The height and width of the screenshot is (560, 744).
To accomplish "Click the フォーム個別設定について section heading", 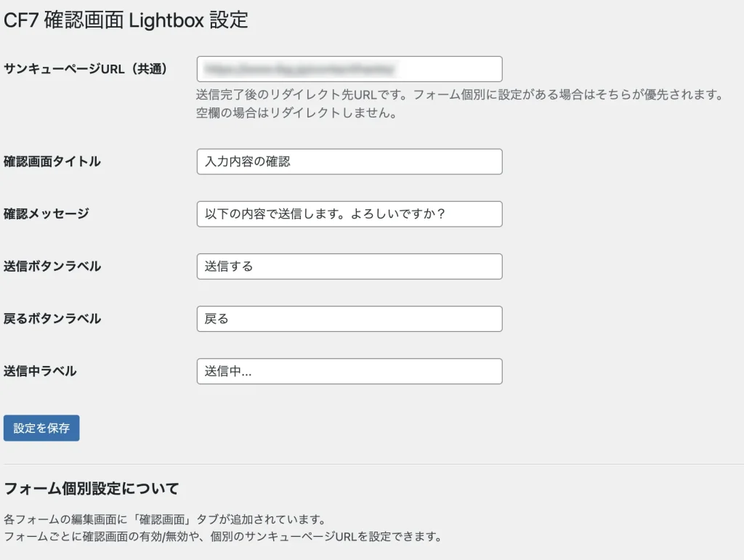I will pos(92,488).
